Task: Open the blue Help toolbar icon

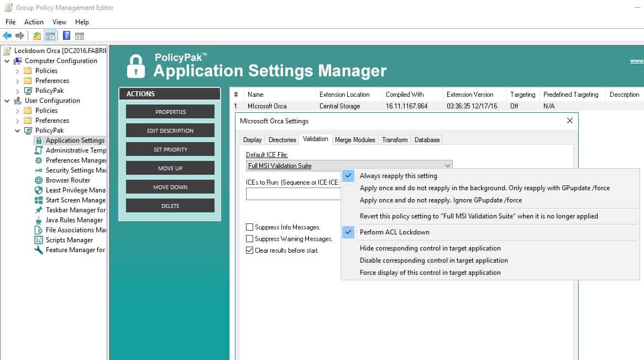Action: 66,36
